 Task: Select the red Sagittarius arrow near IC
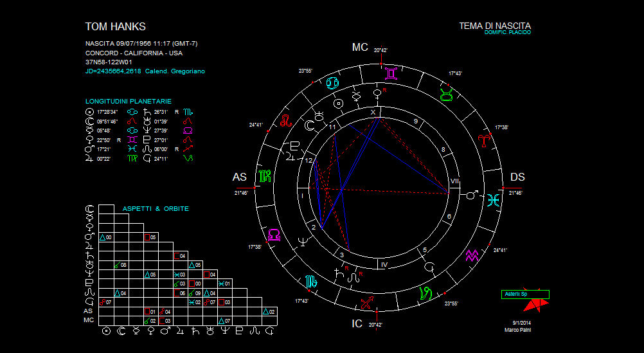pos(366,303)
